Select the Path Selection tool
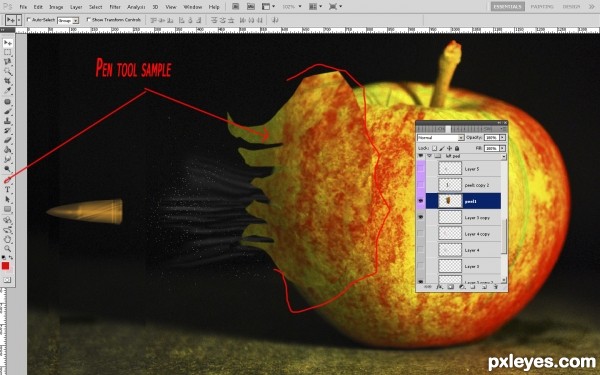This screenshot has height=375, width=600. pyautogui.click(x=8, y=199)
